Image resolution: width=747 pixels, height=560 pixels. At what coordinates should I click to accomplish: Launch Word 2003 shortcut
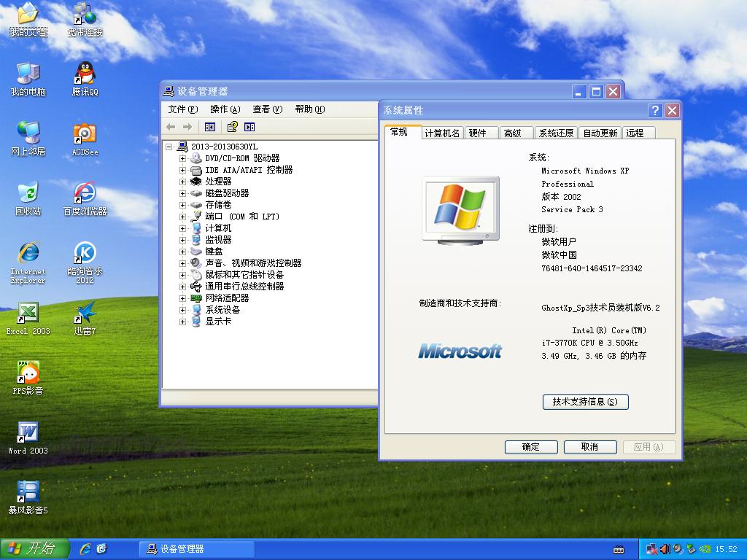(28, 438)
